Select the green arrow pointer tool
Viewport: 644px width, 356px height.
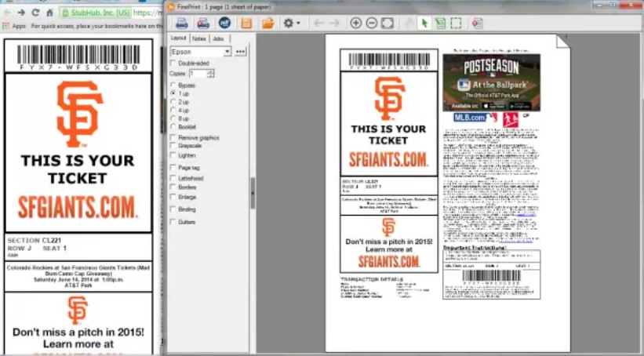[424, 24]
